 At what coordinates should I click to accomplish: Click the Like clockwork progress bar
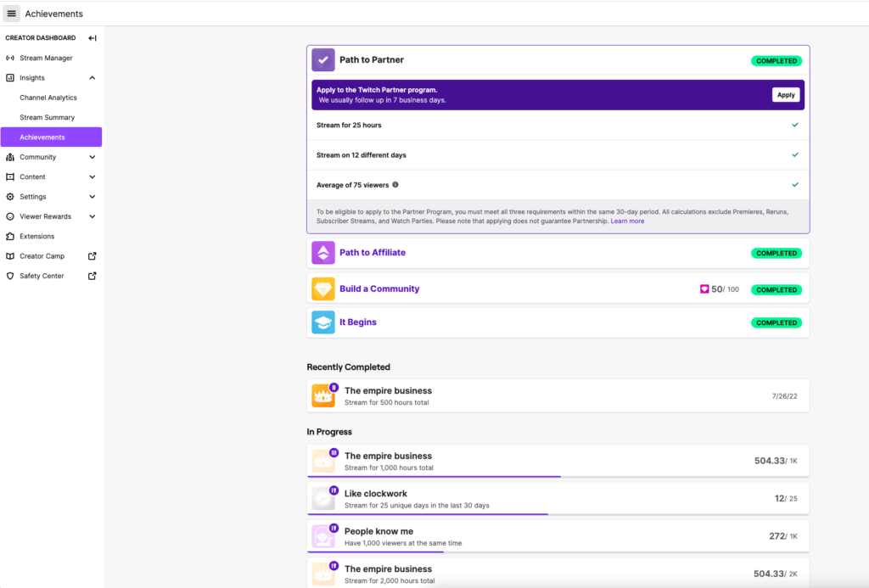[x=558, y=513]
